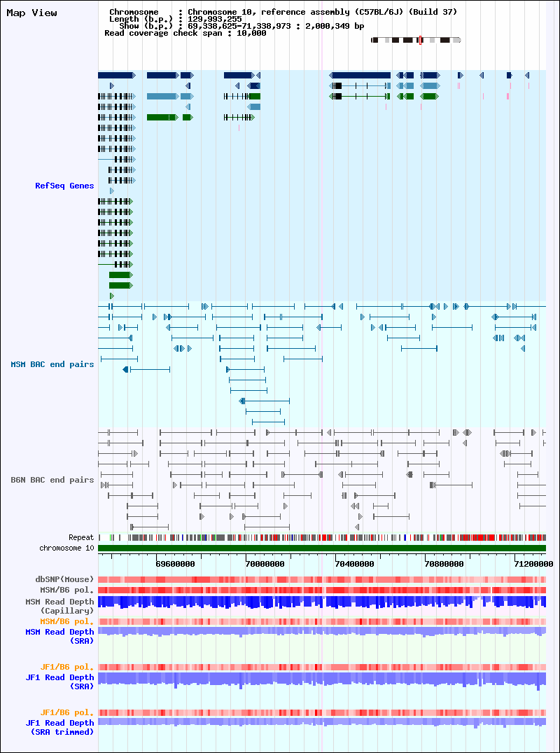This screenshot has width=560, height=753.
Task: Click the 70000000 position label on ruler
Action: (x=265, y=564)
